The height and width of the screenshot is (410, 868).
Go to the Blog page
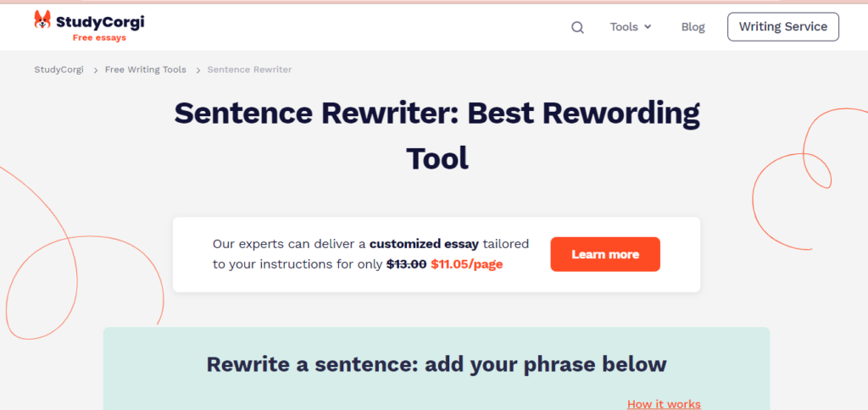tap(693, 27)
